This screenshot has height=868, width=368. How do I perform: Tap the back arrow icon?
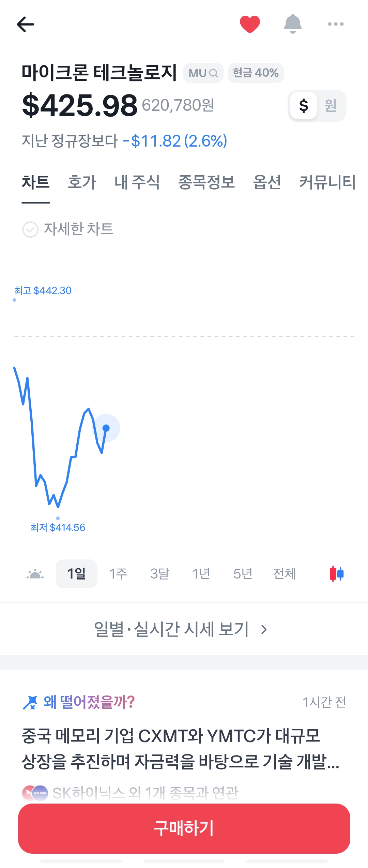pyautogui.click(x=26, y=24)
